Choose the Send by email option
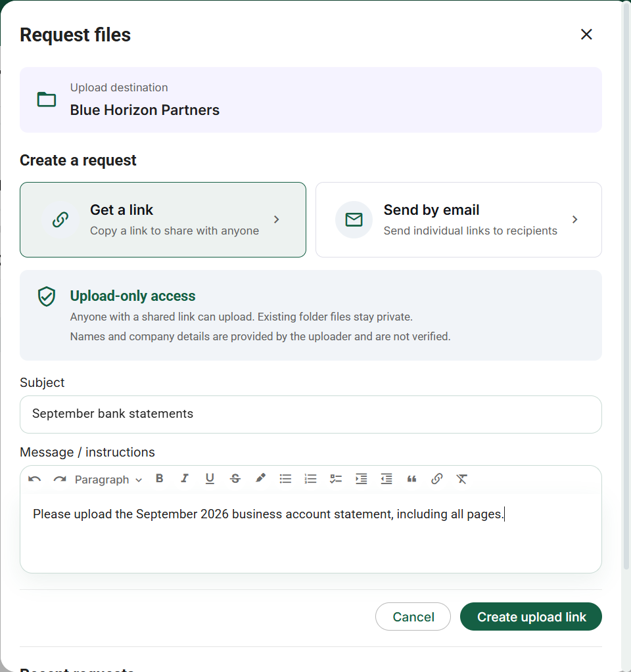The width and height of the screenshot is (631, 672). [x=459, y=219]
